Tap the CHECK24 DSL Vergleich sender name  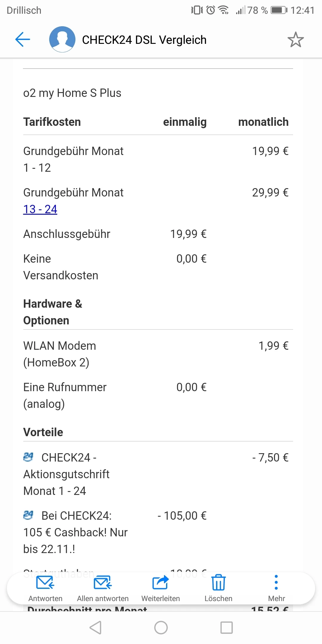[144, 40]
